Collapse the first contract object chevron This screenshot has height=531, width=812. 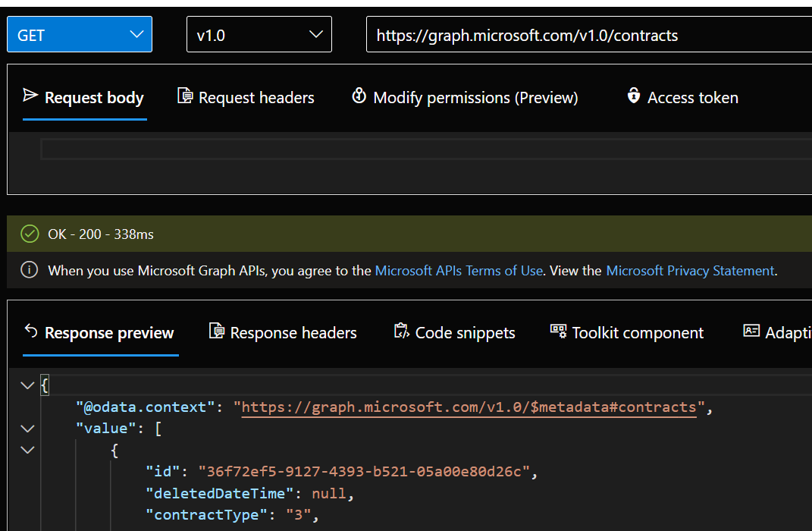(x=27, y=450)
